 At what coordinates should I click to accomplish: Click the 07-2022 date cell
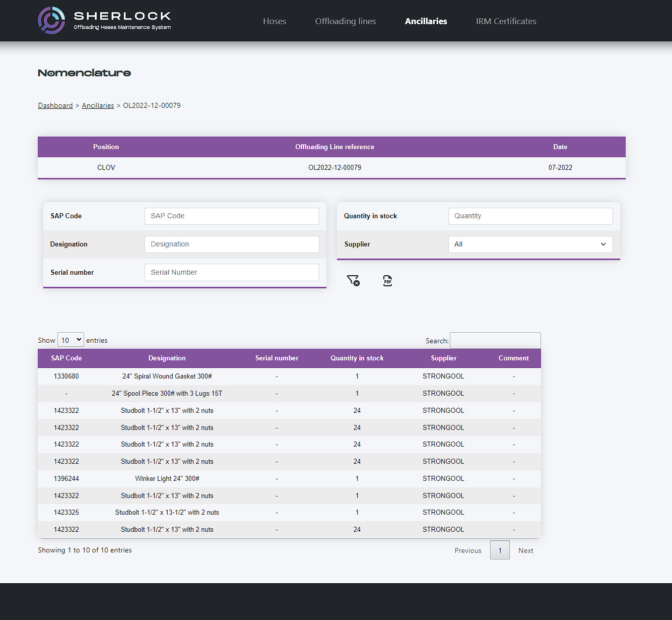tap(561, 168)
